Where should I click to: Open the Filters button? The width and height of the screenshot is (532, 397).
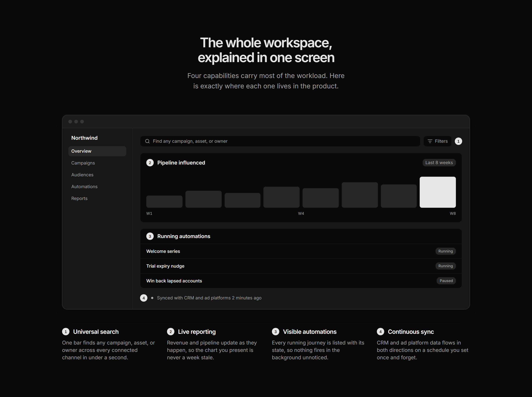[x=437, y=141]
